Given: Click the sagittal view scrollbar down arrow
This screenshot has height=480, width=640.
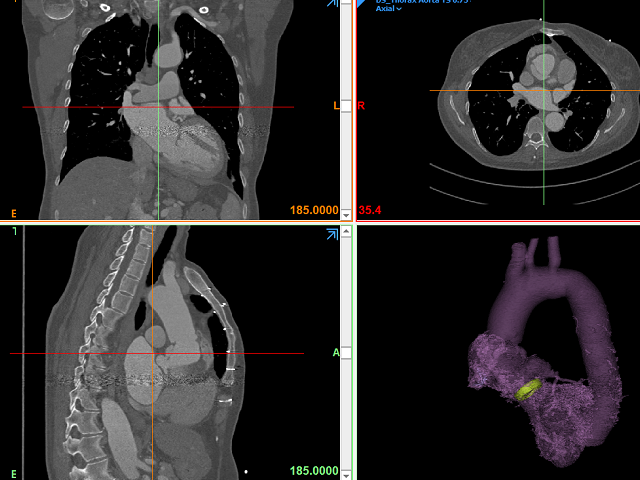Looking at the screenshot, I should [x=346, y=476].
